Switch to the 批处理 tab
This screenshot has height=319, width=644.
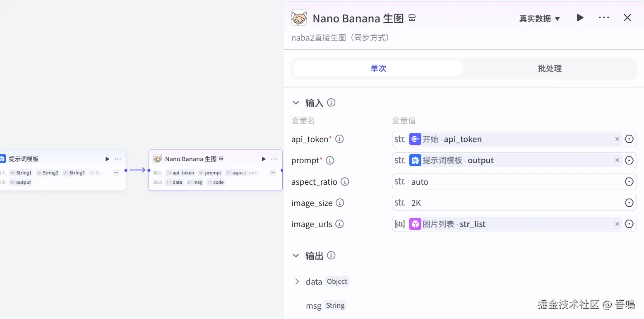(x=550, y=68)
